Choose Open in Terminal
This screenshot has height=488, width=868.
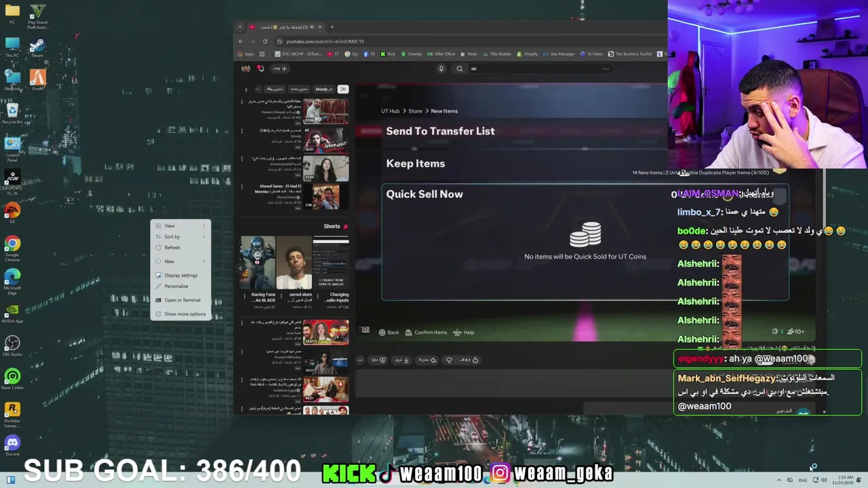click(x=181, y=300)
